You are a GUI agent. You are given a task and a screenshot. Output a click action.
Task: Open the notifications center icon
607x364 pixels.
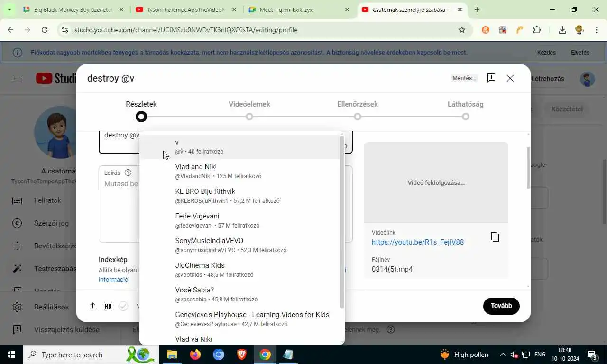pos(592,355)
